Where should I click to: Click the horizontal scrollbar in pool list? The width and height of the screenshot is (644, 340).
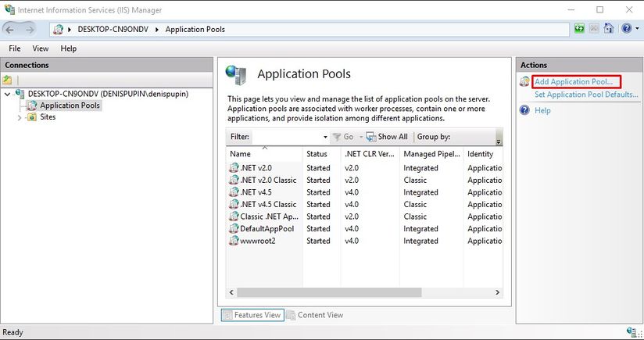tap(329, 292)
